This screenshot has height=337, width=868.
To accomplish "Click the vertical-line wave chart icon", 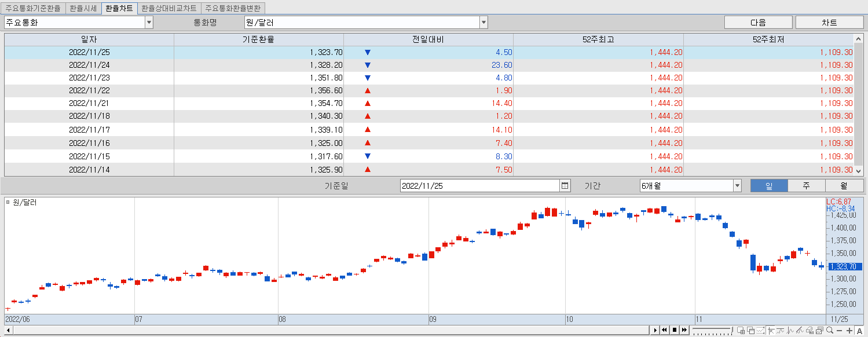I will [790, 330].
